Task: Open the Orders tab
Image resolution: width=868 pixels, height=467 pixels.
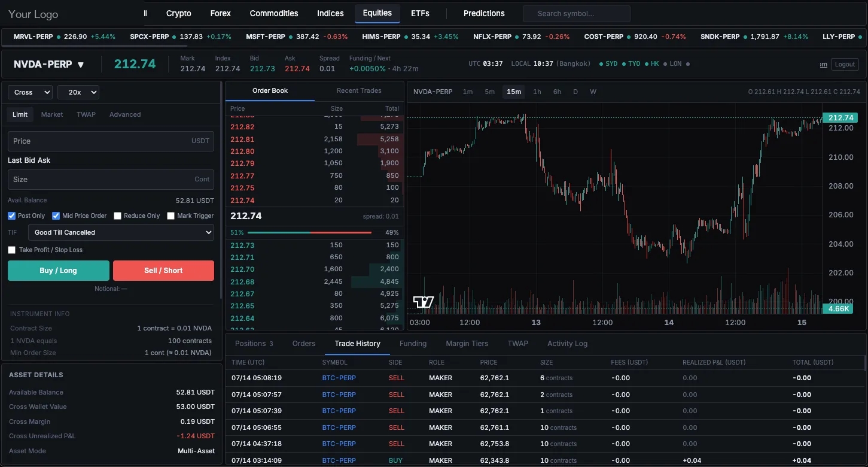Action: click(304, 344)
